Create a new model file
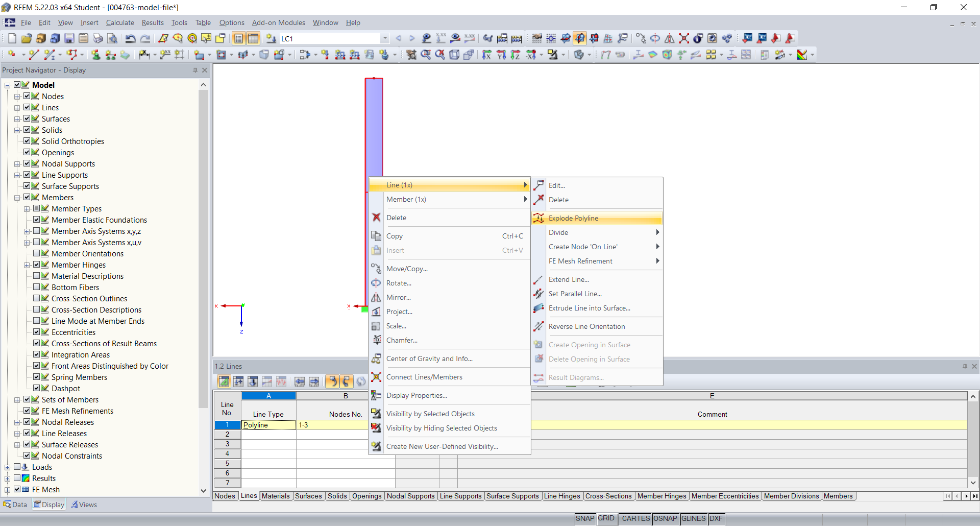Screen dimensions: 980x526 pos(11,38)
